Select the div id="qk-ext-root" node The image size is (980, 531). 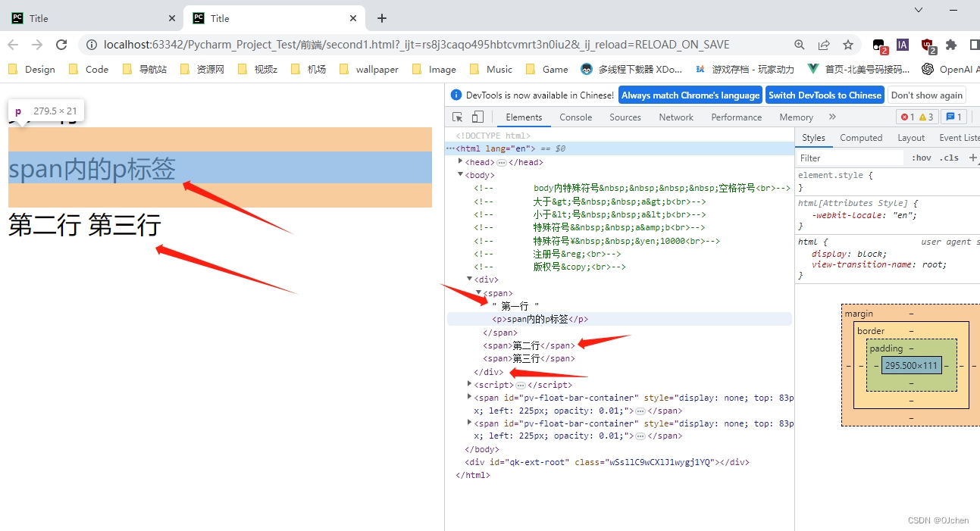[x=607, y=462]
